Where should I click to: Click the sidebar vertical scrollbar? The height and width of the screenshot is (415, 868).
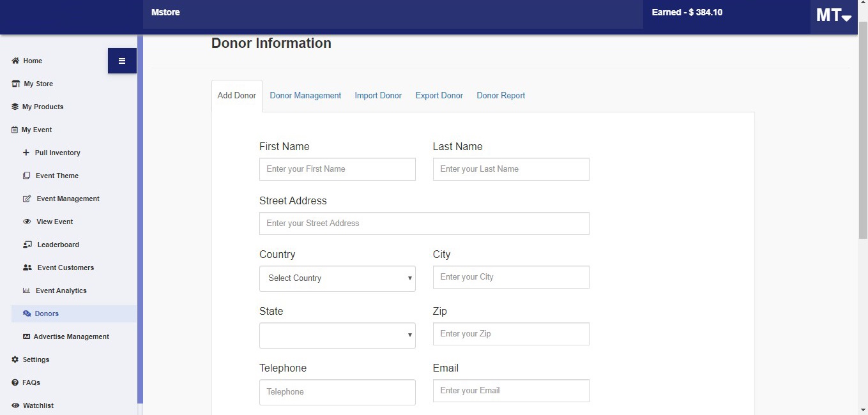click(140, 219)
